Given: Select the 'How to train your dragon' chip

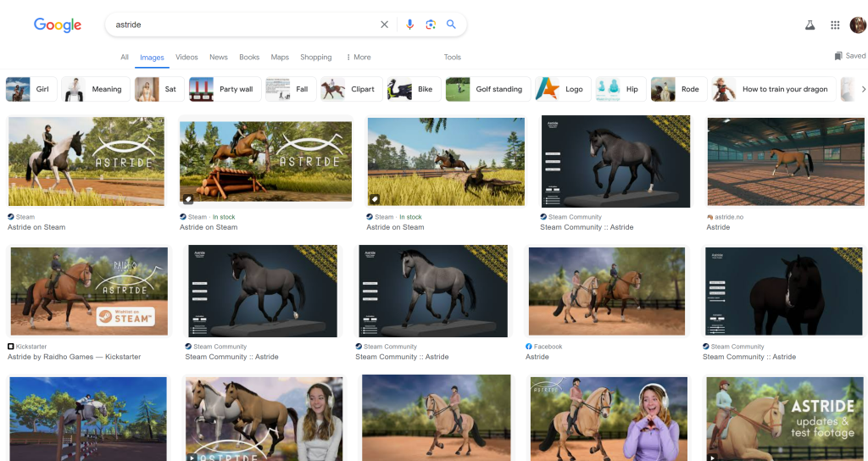Looking at the screenshot, I should click(x=772, y=89).
